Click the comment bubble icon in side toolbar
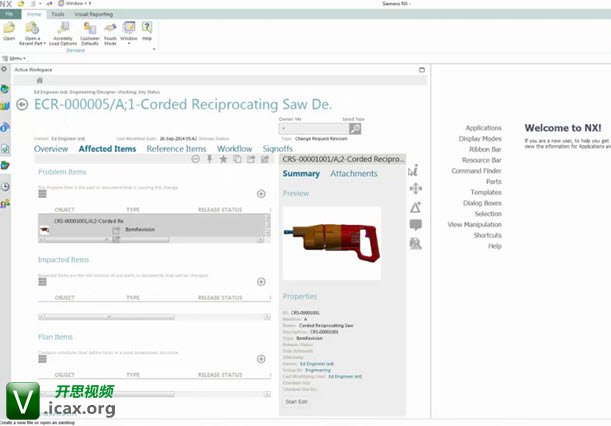Screen dimensions: 611x426 pos(415,225)
